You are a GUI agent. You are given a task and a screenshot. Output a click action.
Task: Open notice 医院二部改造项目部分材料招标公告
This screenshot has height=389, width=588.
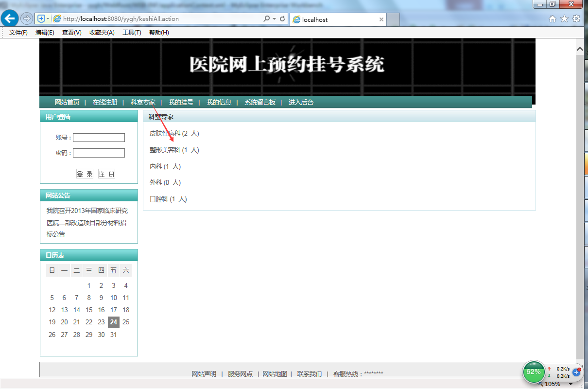(86, 228)
